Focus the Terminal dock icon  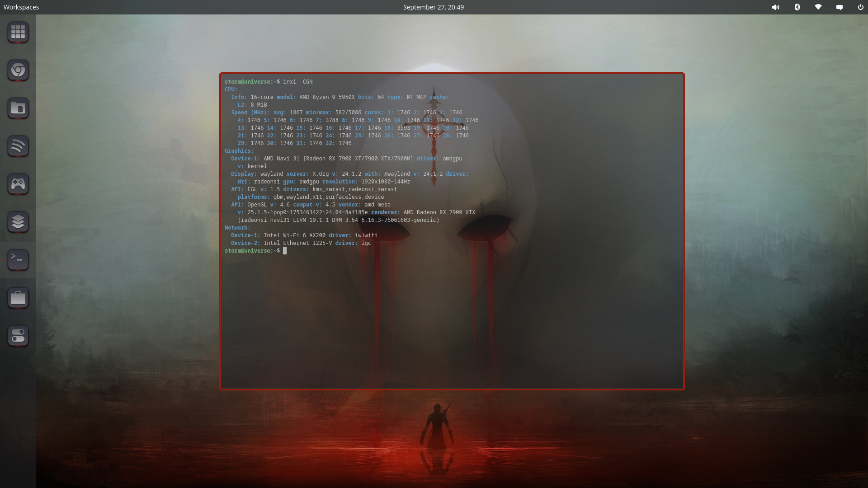point(18,260)
